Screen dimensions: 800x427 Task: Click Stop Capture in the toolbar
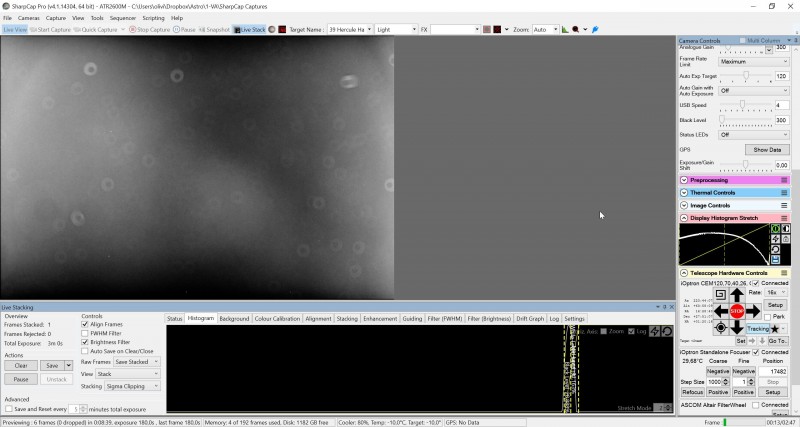pos(149,30)
